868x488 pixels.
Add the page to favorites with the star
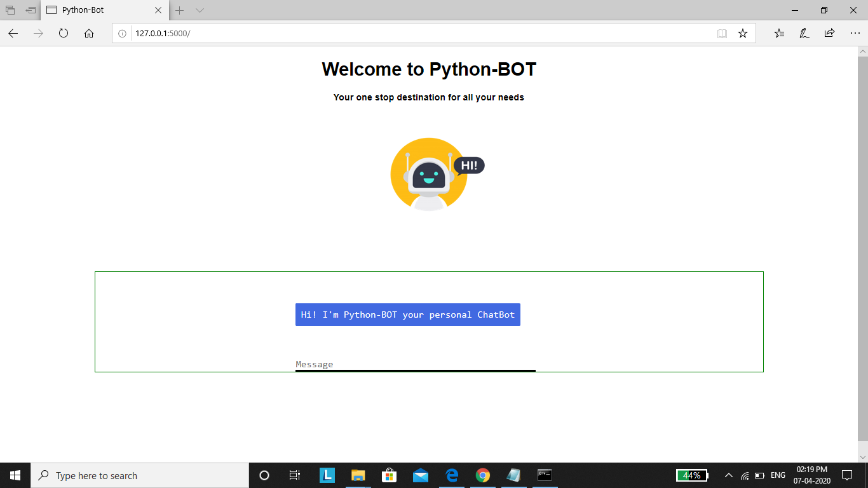(742, 33)
